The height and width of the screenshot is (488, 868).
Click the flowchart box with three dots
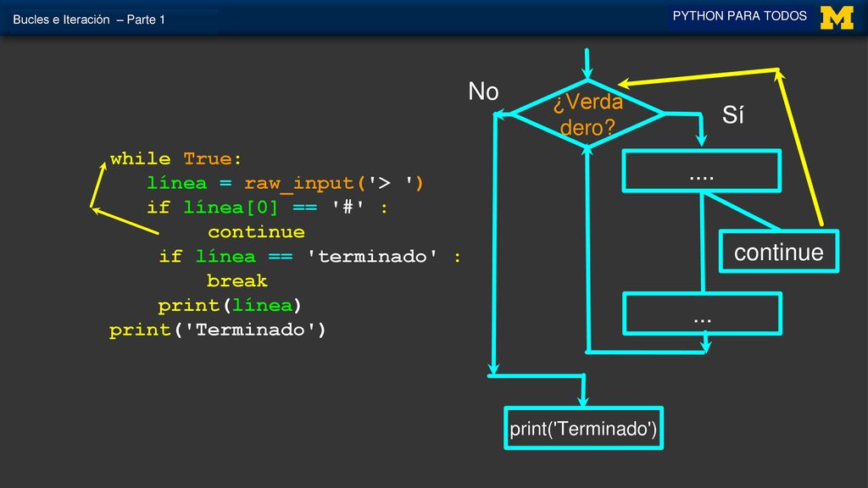[703, 313]
